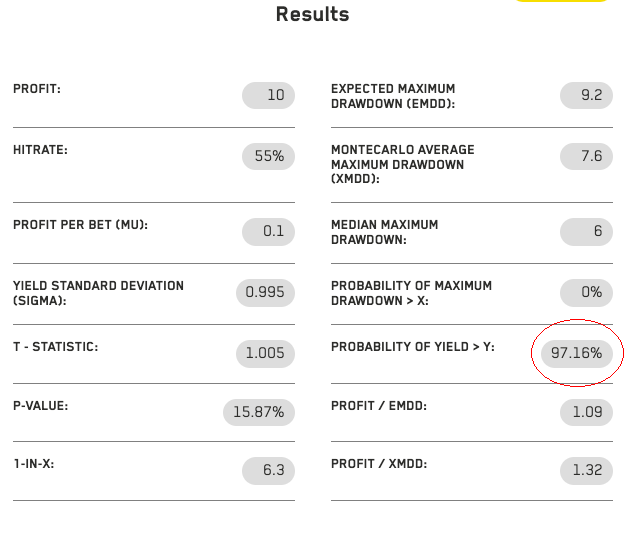The image size is (628, 535).
Task: Click Profit / XMDD value 1.32
Action: pos(586,470)
